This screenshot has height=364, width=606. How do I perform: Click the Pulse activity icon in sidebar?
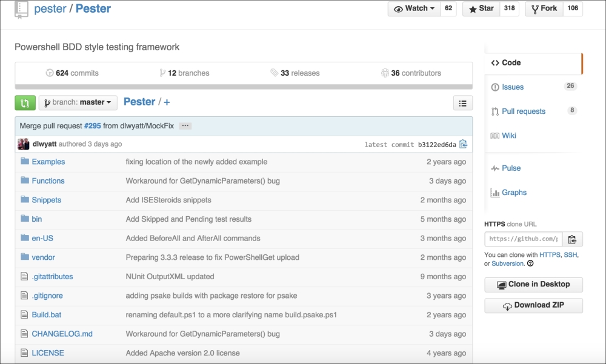coord(495,168)
